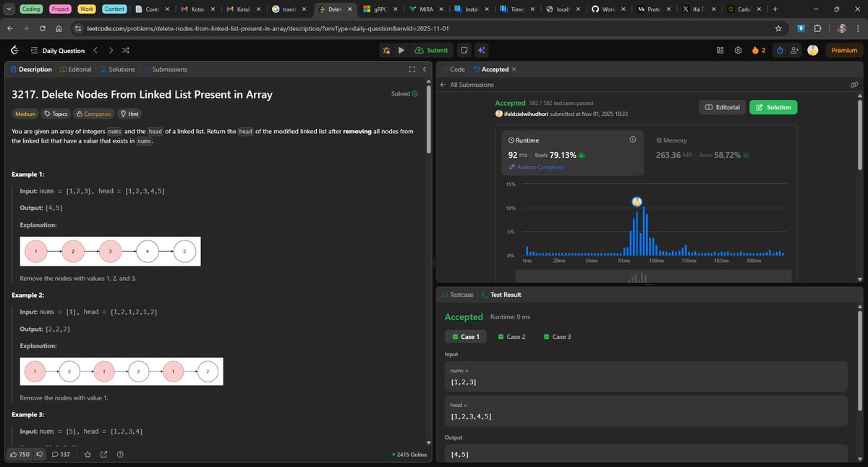Viewport: 868px width, 467px height.
Task: Click the timer stopwatch icon
Action: click(x=780, y=51)
